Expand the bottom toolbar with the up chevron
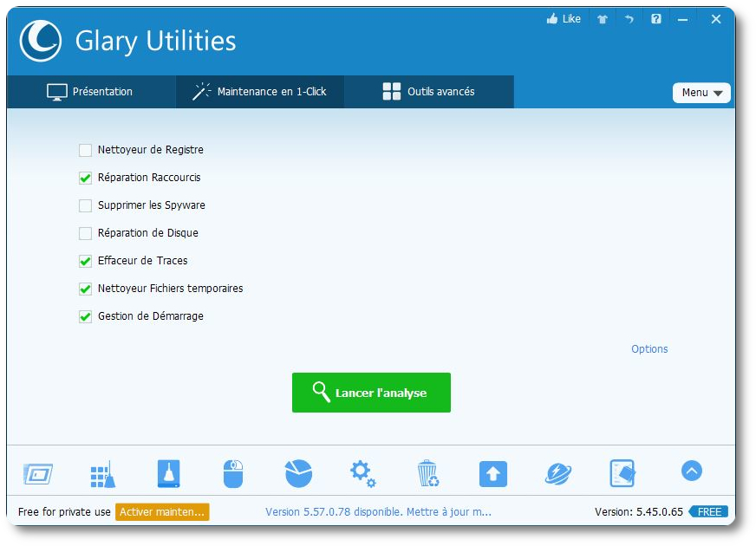756x546 pixels. pos(691,471)
